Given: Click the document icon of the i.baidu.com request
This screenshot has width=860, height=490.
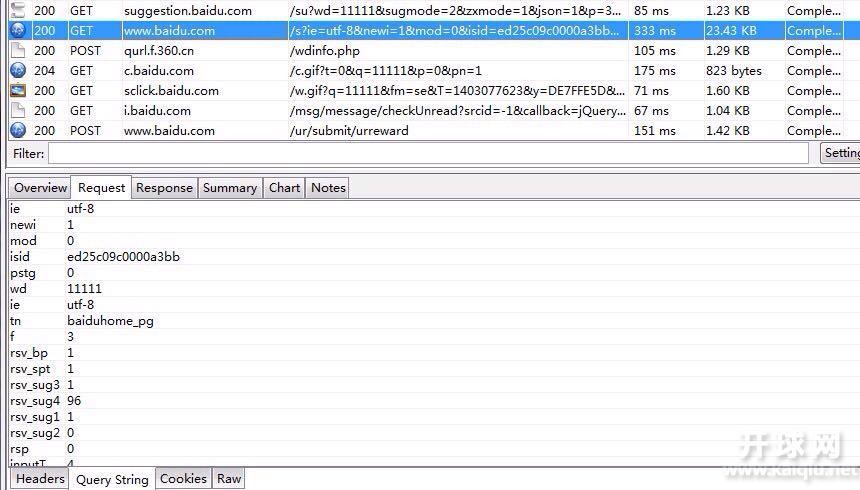Looking at the screenshot, I should point(18,110).
